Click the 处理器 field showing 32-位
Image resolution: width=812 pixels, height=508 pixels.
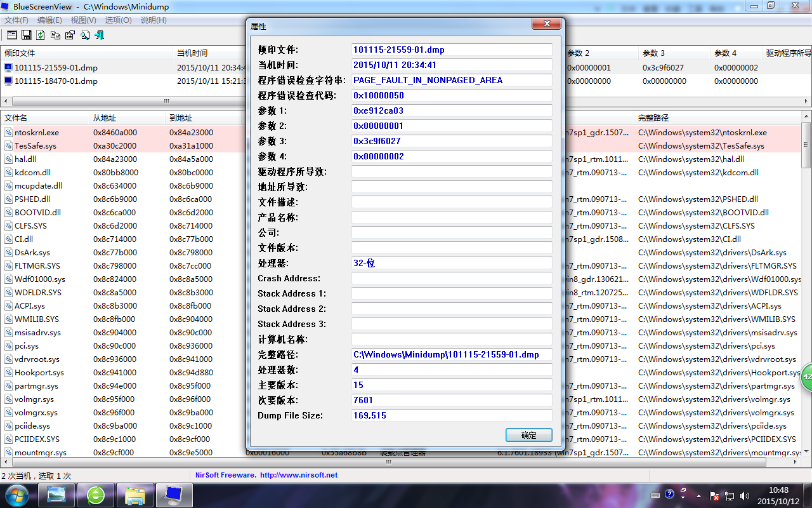(x=452, y=263)
